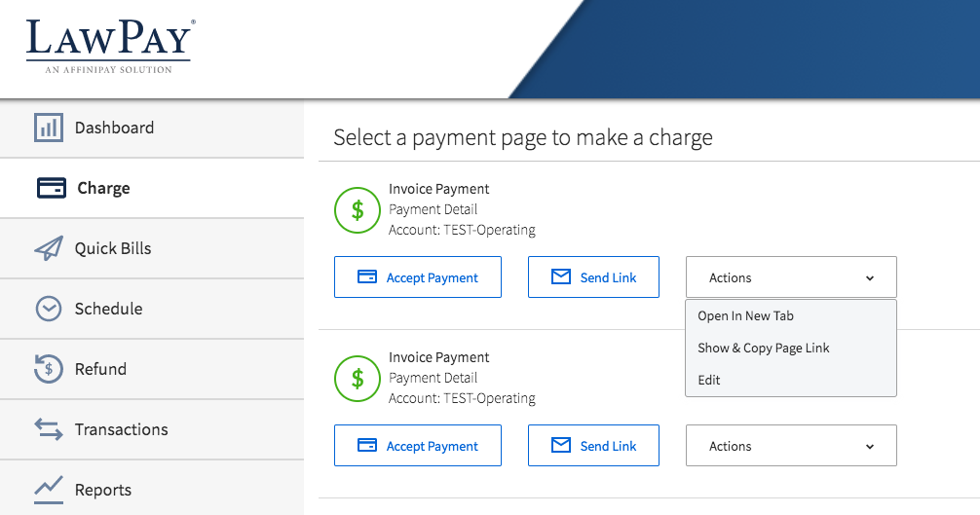
Task: Select Charge in the sidebar
Action: 152,188
